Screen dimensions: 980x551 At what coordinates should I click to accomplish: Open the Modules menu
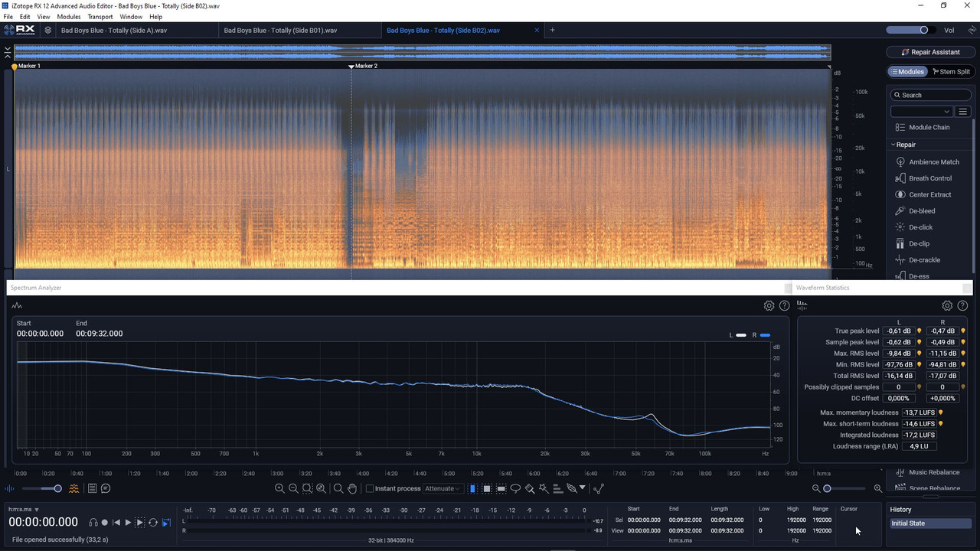coord(69,16)
